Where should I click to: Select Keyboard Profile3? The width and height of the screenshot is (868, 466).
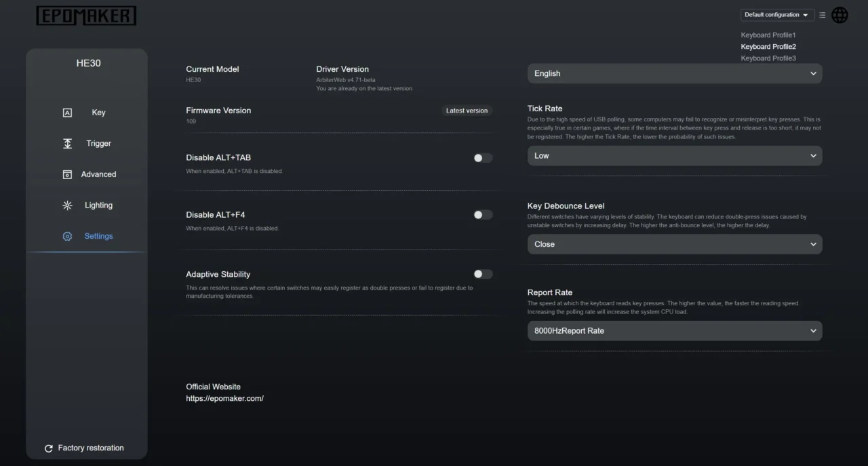click(x=768, y=58)
